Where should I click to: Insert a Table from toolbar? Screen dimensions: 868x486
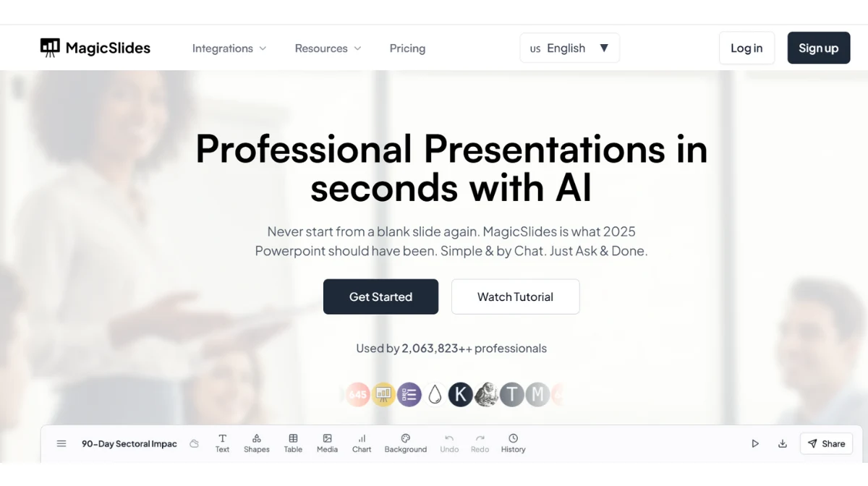click(x=293, y=443)
